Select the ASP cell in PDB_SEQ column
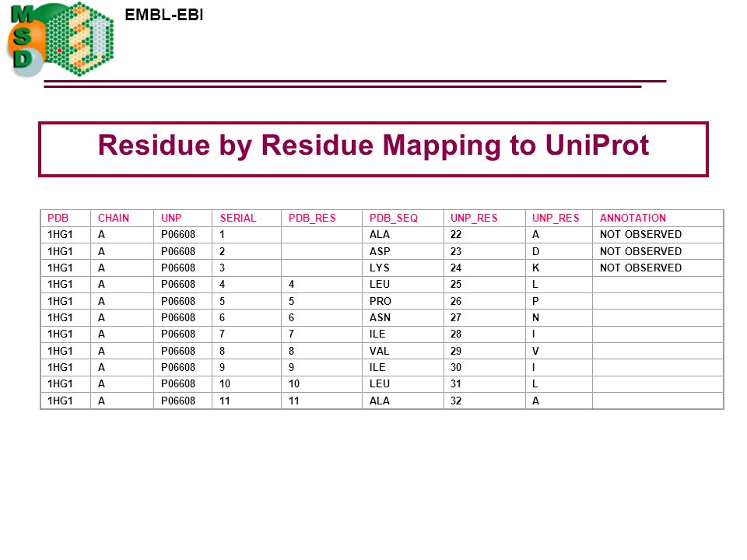Viewport: 747px width, 560px height. pos(380,251)
